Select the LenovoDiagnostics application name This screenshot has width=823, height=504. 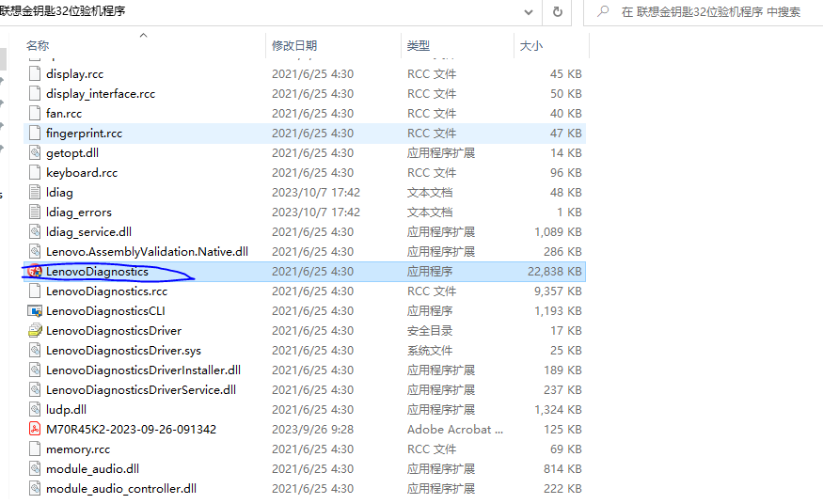coord(97,272)
